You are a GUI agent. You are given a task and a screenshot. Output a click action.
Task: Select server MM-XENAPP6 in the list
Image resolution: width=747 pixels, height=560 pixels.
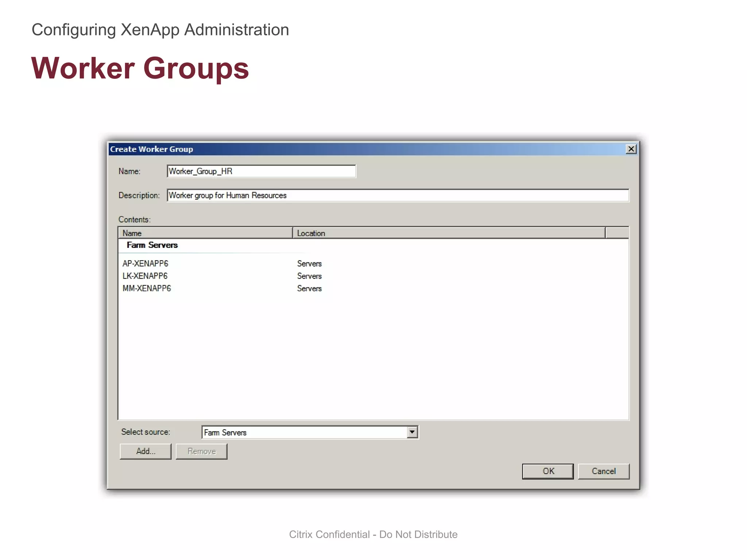coord(147,288)
